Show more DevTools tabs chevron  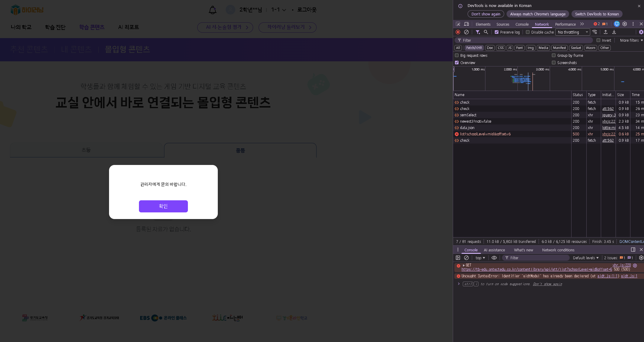point(582,24)
